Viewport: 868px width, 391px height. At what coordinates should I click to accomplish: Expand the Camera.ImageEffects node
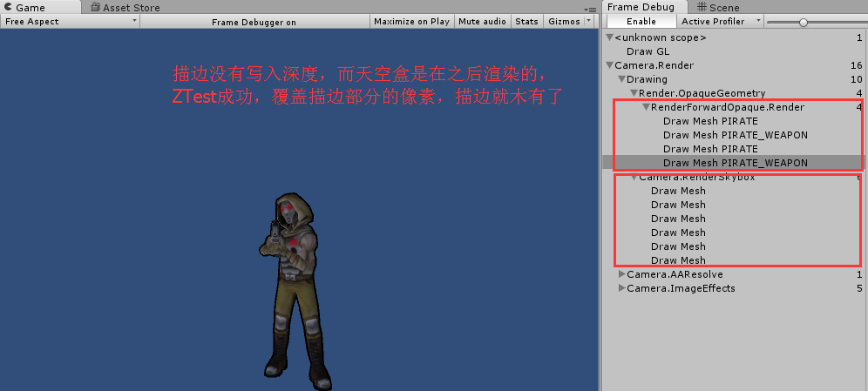[621, 287]
